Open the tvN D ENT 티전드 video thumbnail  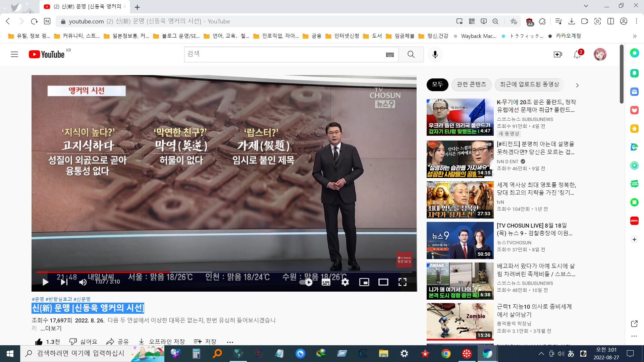(460, 159)
